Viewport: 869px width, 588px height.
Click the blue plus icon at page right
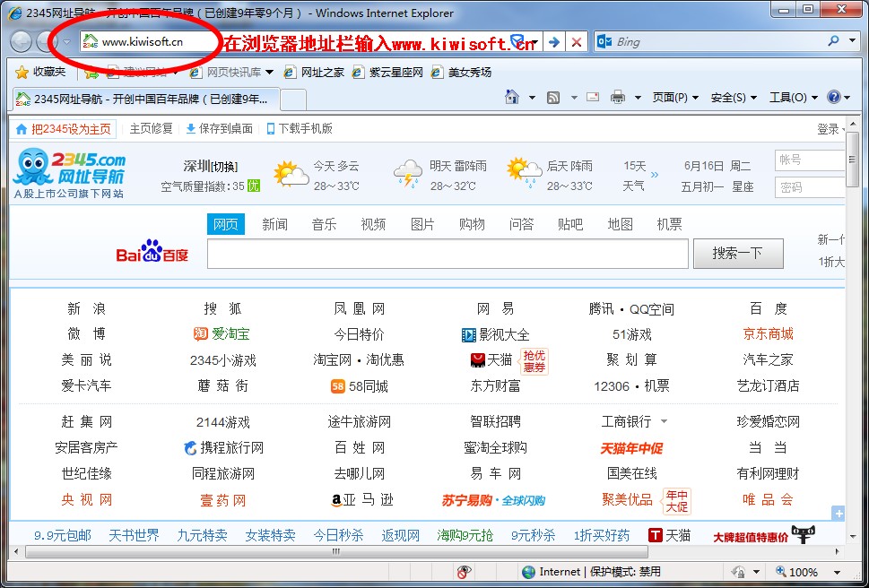tap(839, 514)
